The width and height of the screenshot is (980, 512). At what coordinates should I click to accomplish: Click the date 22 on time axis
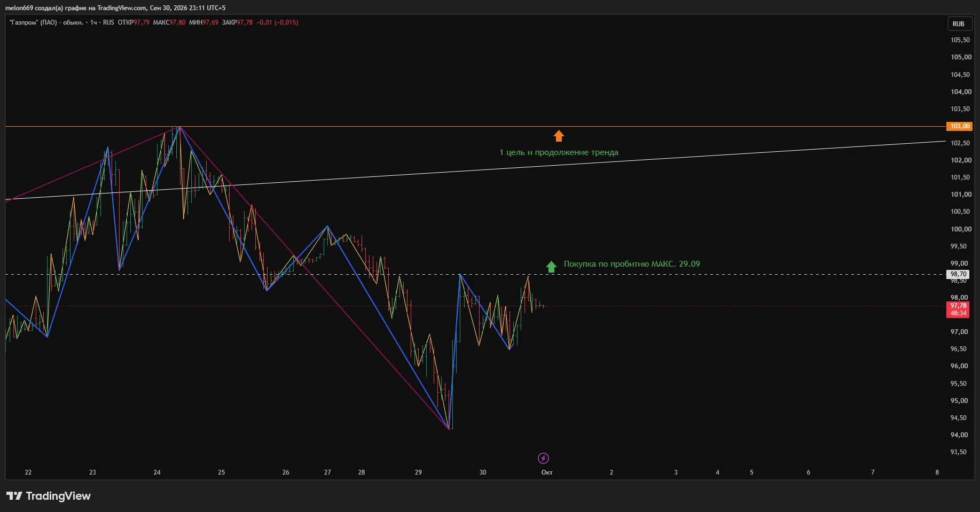click(x=28, y=472)
